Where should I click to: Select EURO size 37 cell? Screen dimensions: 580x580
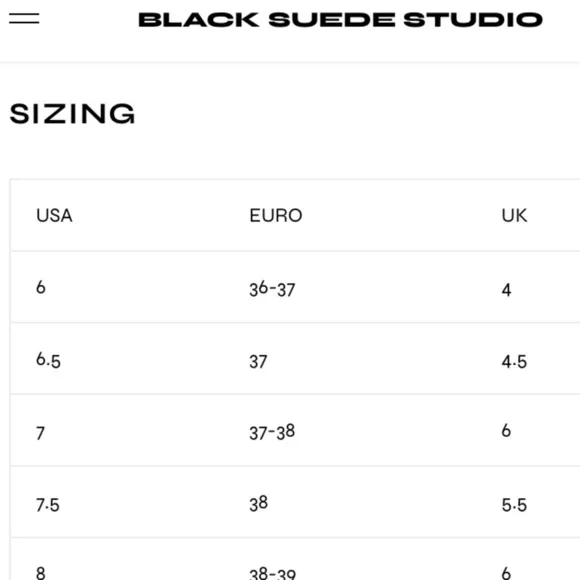[258, 362]
